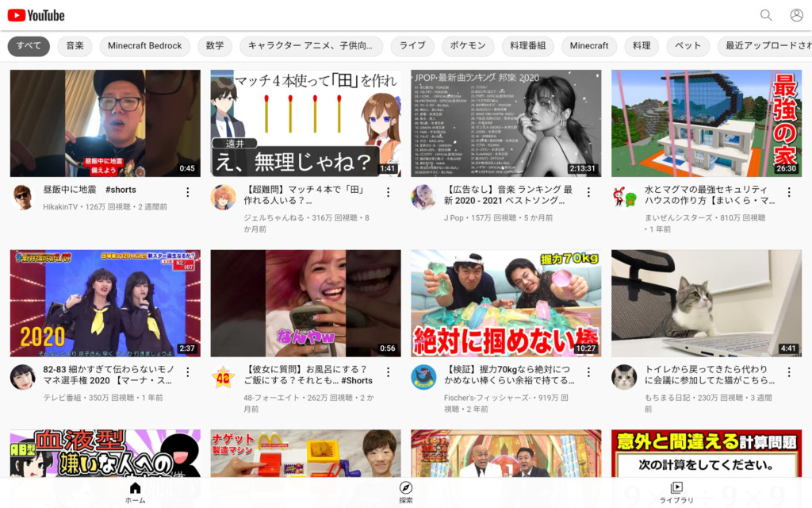
Task: Play the なんやw shorts thumbnail
Action: coord(305,303)
